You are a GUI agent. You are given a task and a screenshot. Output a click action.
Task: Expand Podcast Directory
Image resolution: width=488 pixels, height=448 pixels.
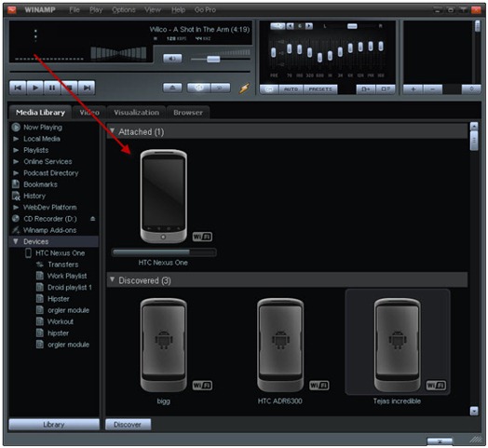click(x=16, y=173)
